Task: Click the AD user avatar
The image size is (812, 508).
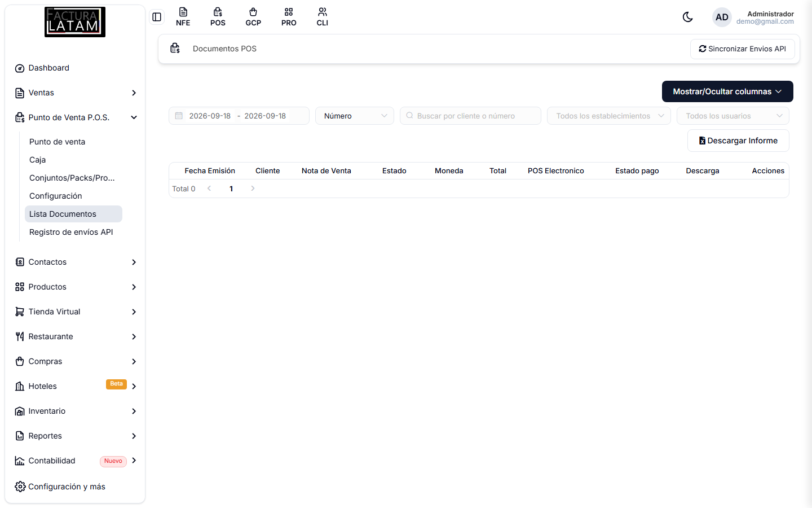Action: [722, 17]
